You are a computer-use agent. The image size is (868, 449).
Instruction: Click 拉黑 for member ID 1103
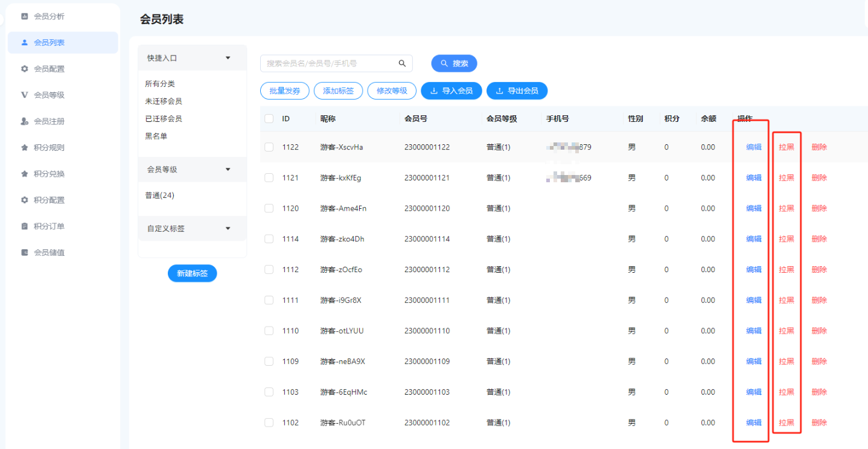coord(787,392)
